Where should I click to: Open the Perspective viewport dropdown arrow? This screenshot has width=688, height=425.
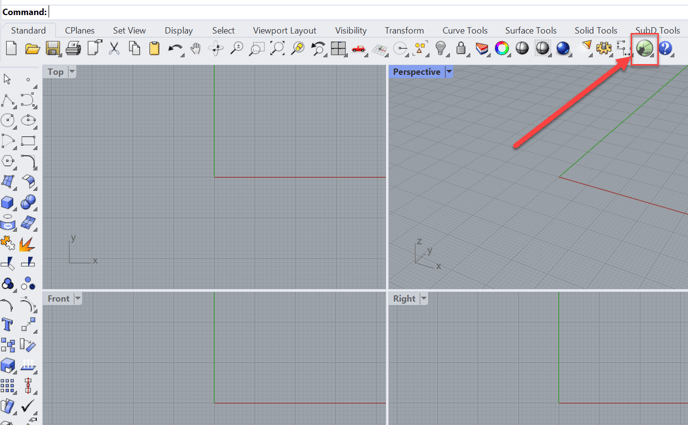tap(449, 71)
